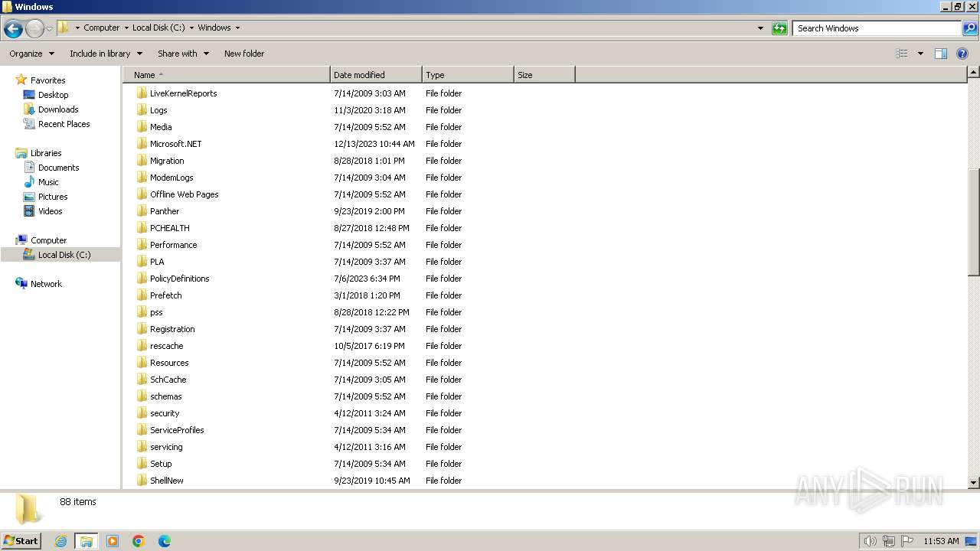Image resolution: width=980 pixels, height=551 pixels.
Task: Select the SchCache folder name
Action: 168,380
